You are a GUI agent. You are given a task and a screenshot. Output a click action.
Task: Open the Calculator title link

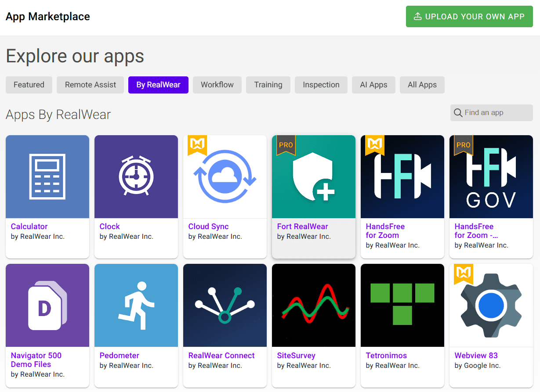pyautogui.click(x=29, y=227)
